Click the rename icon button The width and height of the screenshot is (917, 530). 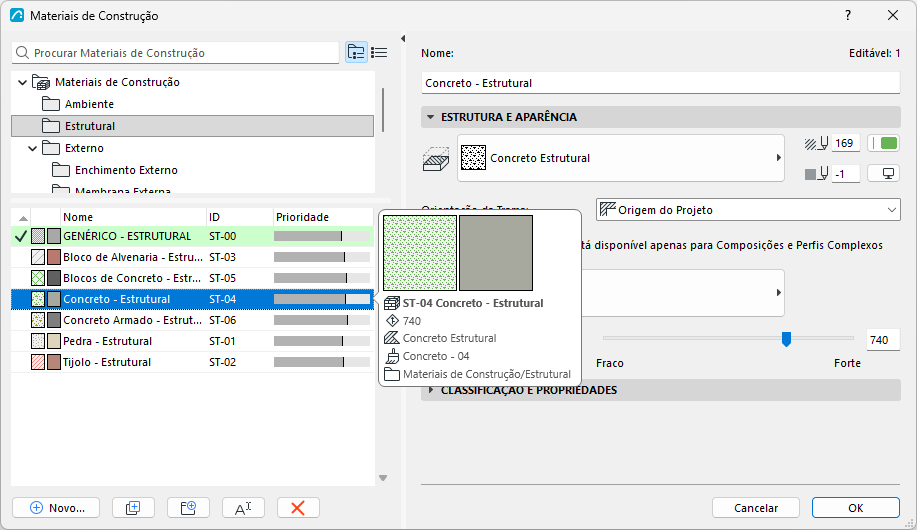point(243,508)
